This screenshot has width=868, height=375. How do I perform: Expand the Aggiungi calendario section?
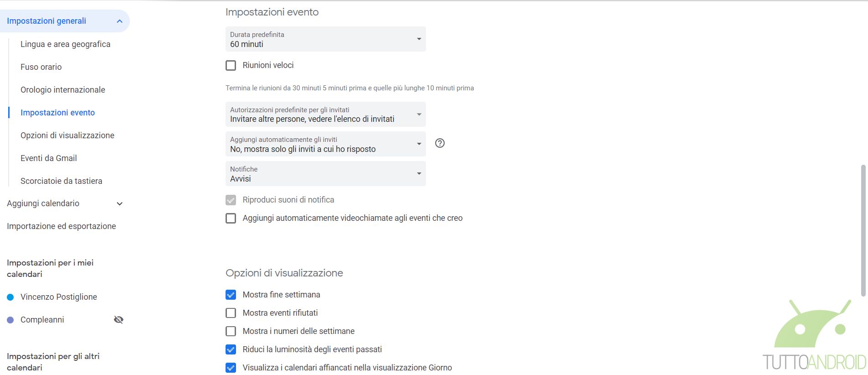(119, 204)
